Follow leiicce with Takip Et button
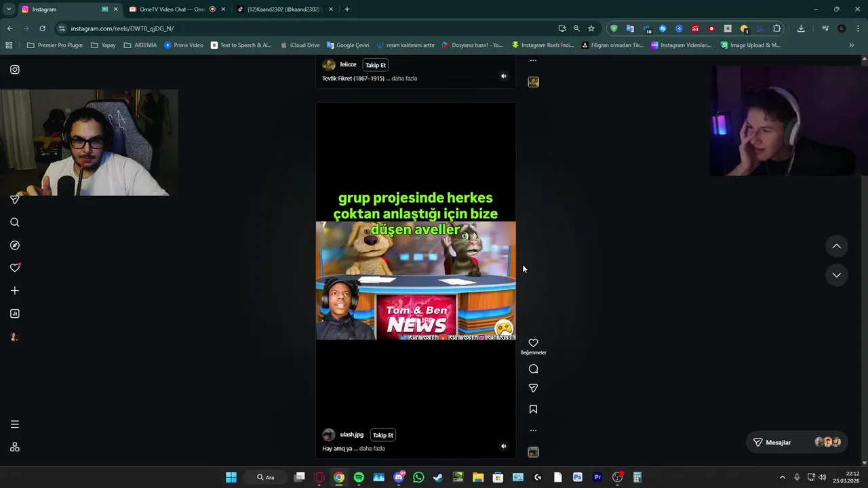Screen dimensions: 868x488 [x=376, y=65]
